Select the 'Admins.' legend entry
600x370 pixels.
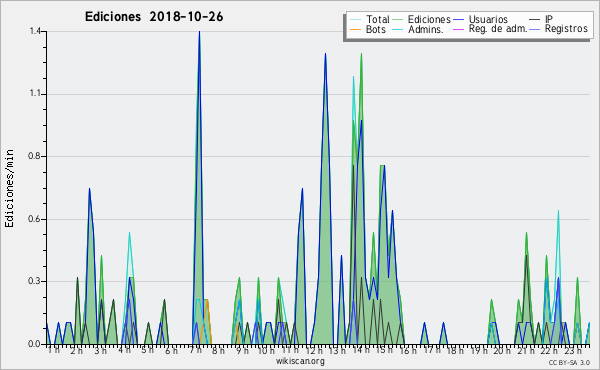[426, 29]
